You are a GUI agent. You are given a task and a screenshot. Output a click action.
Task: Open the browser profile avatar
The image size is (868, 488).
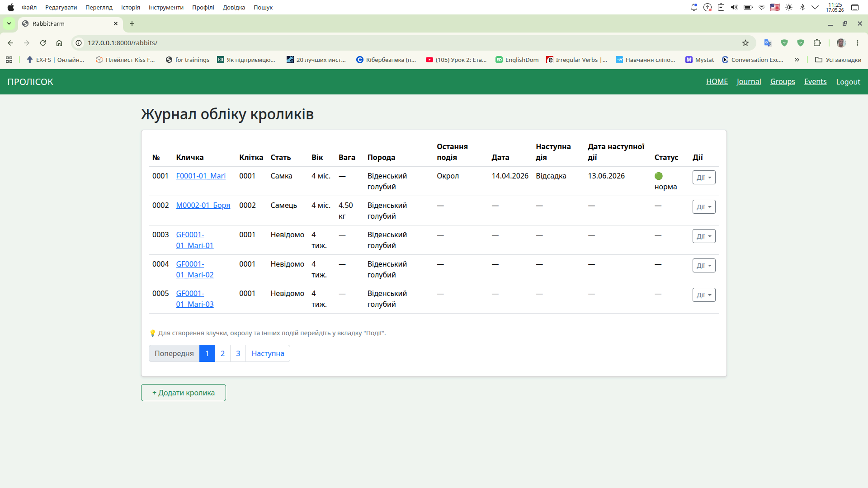point(841,43)
